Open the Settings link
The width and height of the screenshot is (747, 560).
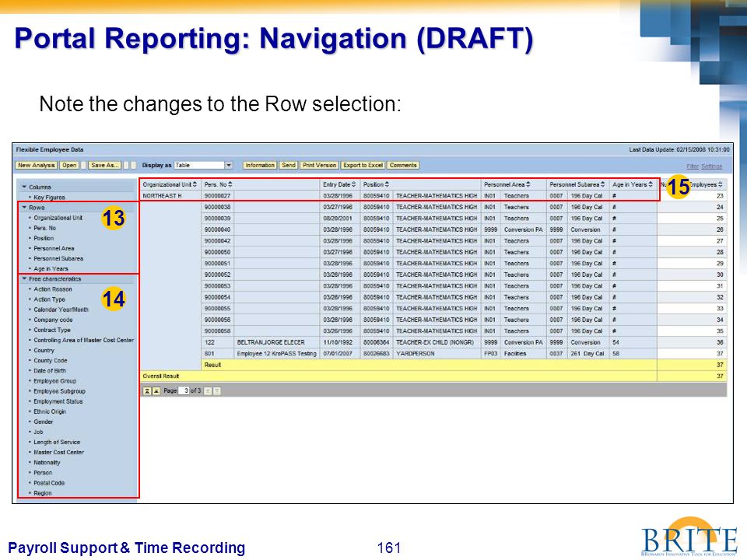point(712,166)
